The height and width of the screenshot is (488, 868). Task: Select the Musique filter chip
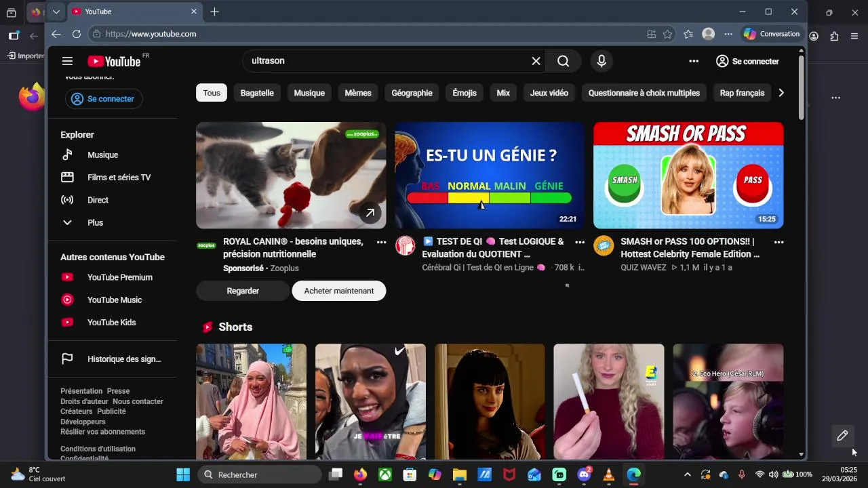[309, 93]
